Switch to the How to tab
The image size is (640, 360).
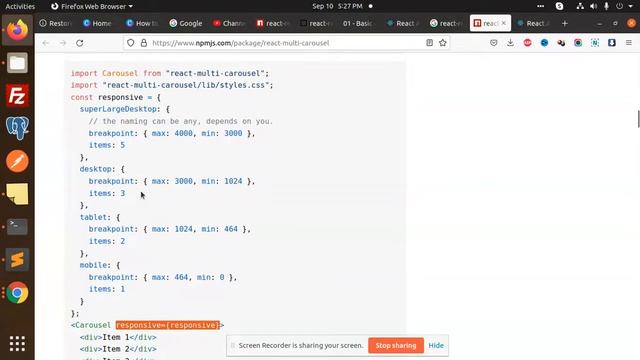pos(142,23)
